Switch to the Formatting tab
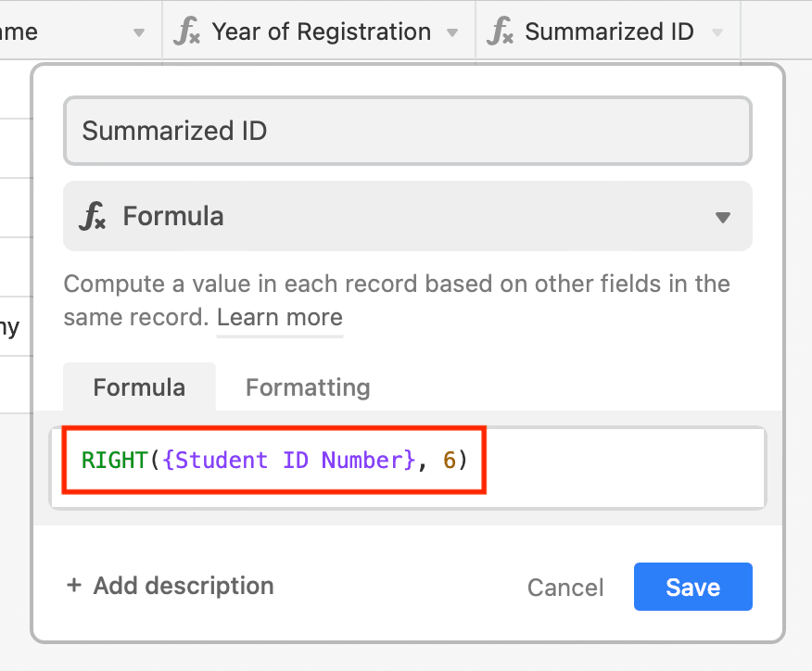 308,387
